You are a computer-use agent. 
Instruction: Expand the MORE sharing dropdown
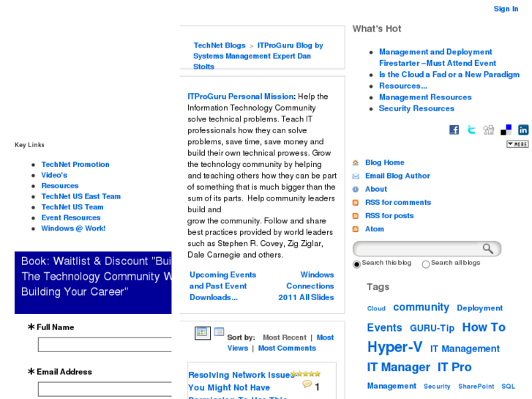[x=517, y=144]
